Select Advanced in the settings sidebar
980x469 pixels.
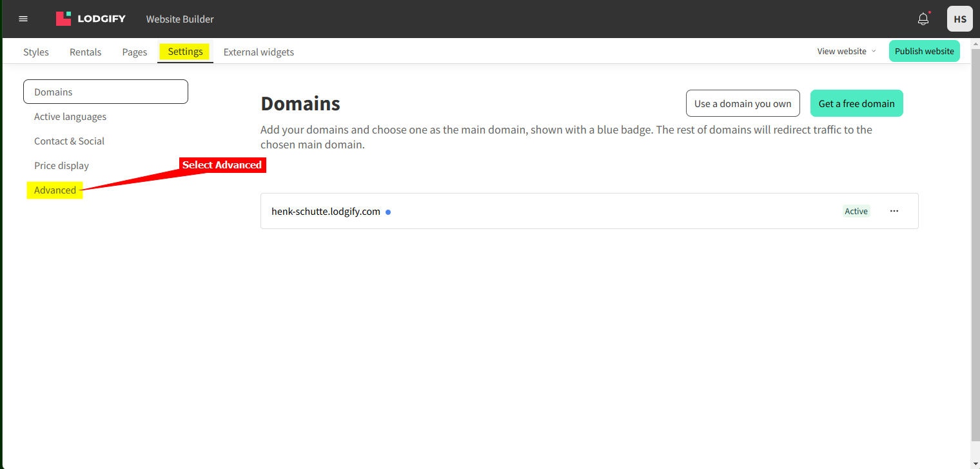pyautogui.click(x=55, y=190)
